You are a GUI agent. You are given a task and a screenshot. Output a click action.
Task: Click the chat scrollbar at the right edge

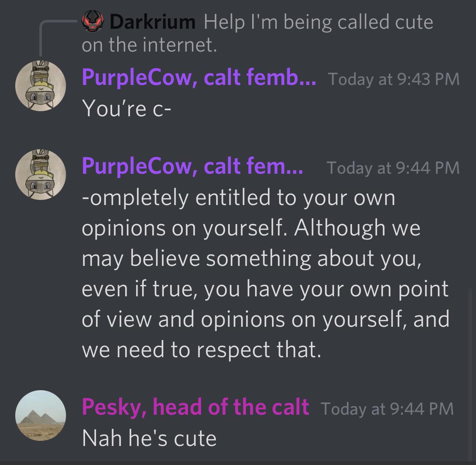tap(470, 375)
